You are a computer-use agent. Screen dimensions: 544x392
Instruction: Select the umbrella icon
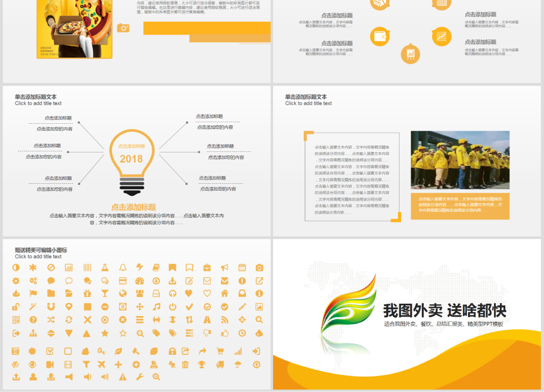(237, 364)
